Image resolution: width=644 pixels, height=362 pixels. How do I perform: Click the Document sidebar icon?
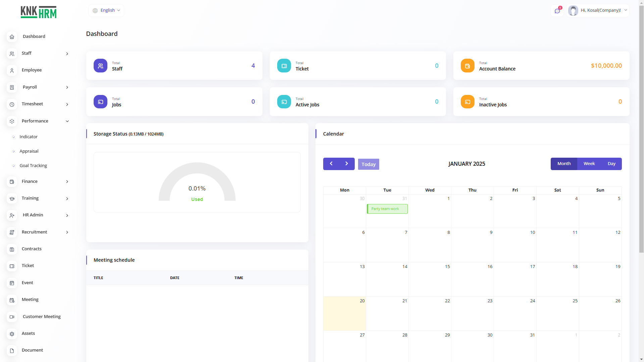coord(12,350)
